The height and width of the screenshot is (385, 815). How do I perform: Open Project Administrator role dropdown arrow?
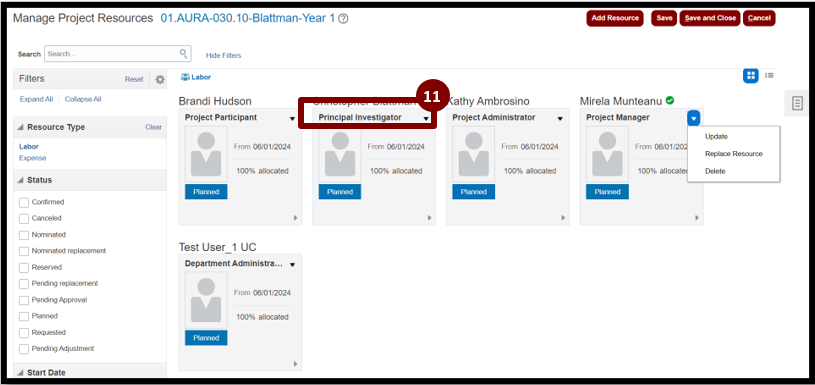click(560, 119)
